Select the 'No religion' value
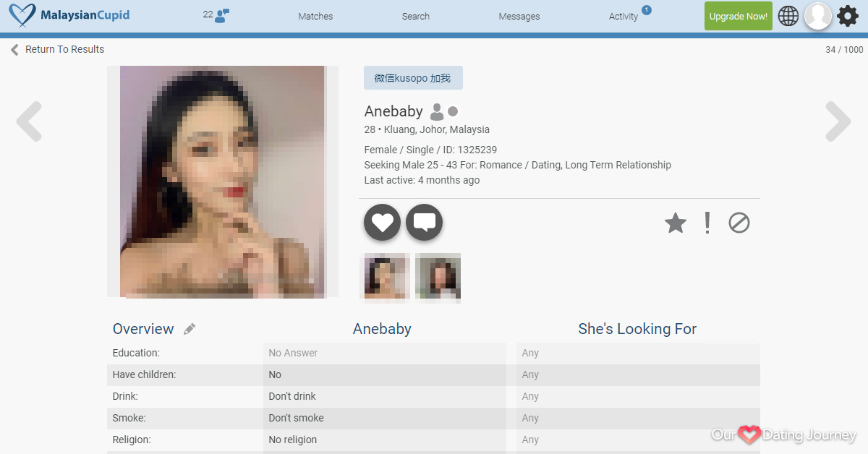Image resolution: width=868 pixels, height=454 pixels. 292,440
